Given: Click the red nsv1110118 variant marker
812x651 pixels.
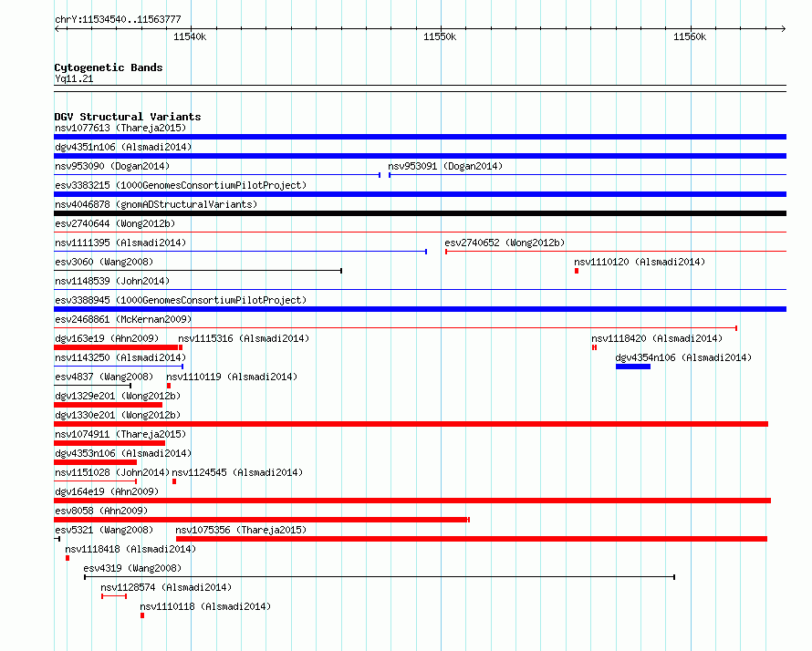Looking at the screenshot, I should pyautogui.click(x=142, y=615).
